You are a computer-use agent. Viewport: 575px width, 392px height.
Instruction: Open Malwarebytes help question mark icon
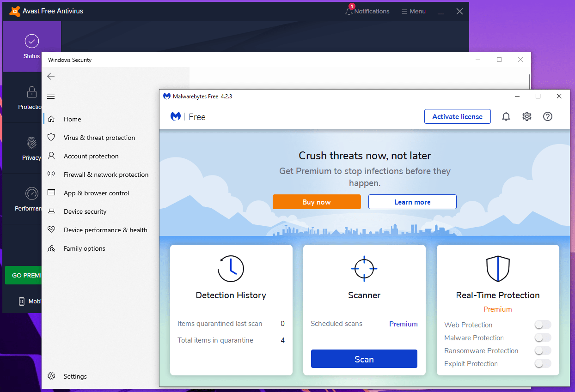(x=548, y=117)
